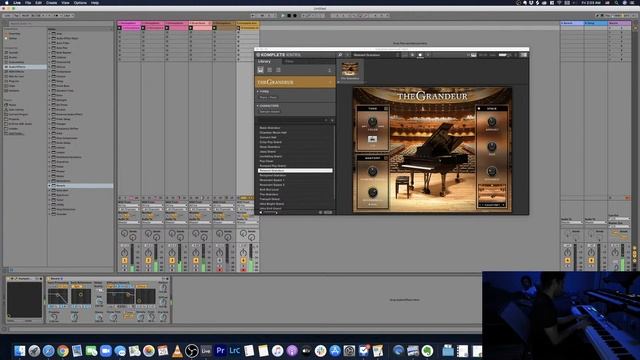Collapse the Characters section in Komplete browser

pos(258,106)
